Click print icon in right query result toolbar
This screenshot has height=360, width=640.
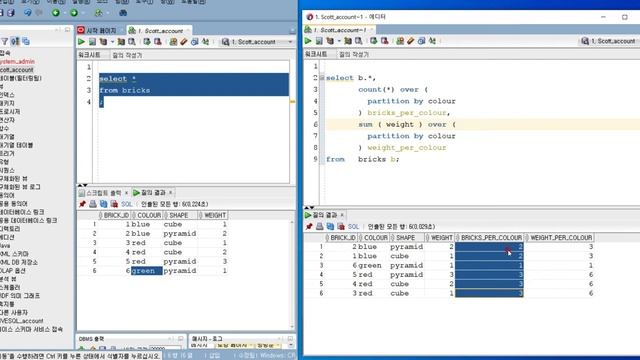pyautogui.click(x=320, y=227)
